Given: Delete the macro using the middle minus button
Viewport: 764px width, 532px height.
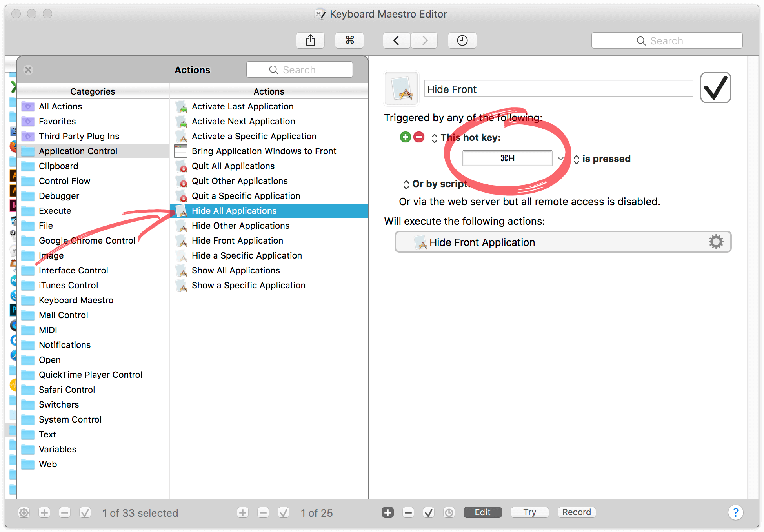Looking at the screenshot, I should point(263,513).
